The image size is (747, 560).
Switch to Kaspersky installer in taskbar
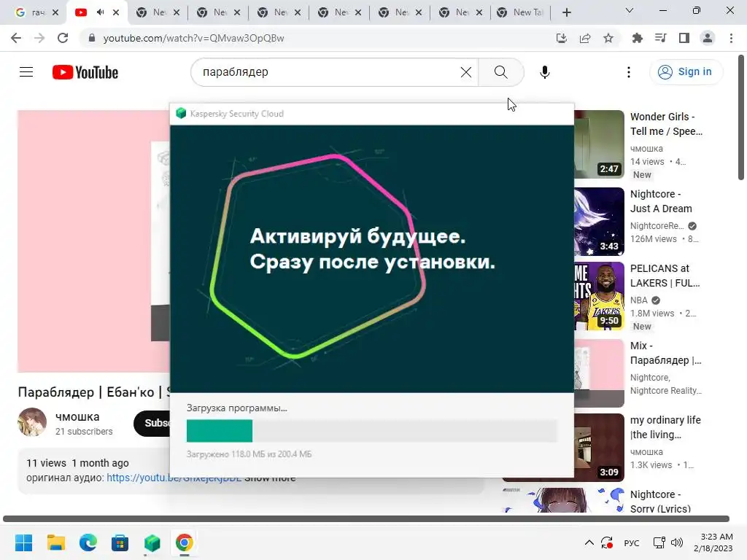coord(152,542)
